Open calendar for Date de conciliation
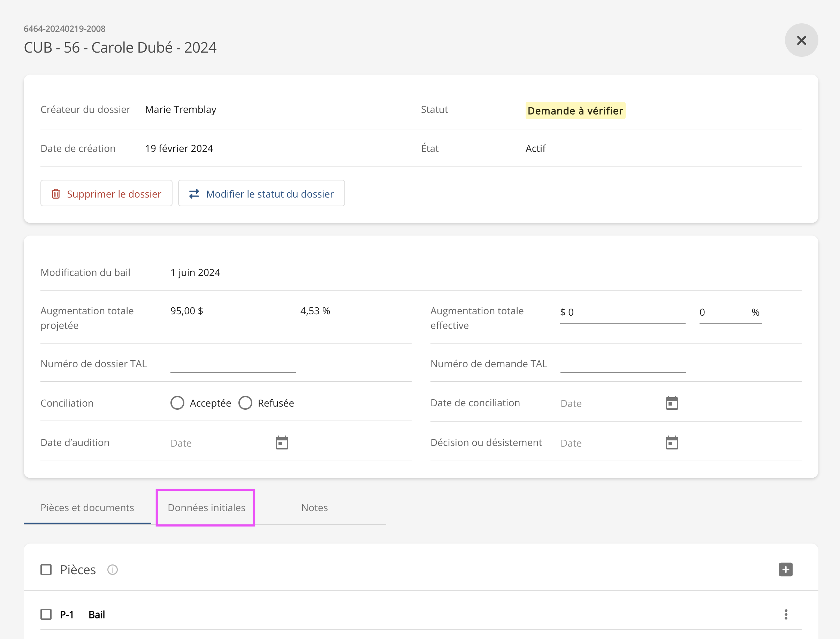The height and width of the screenshot is (639, 840). click(671, 403)
